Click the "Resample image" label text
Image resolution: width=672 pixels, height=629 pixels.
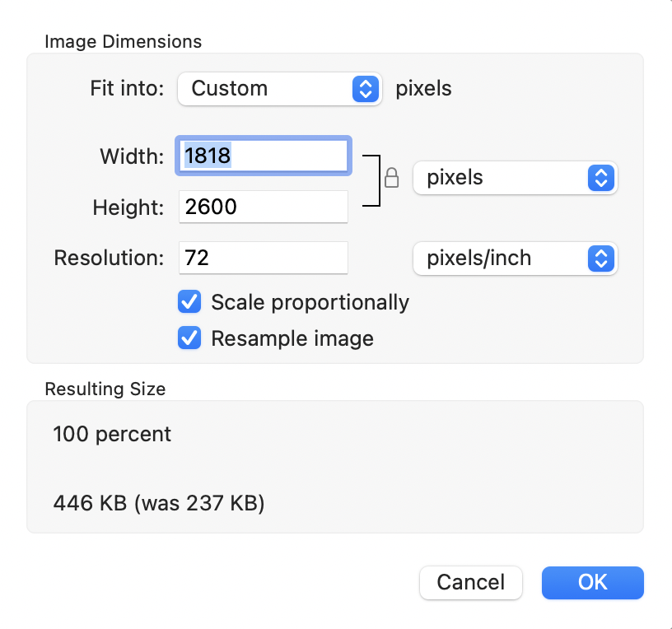click(292, 338)
